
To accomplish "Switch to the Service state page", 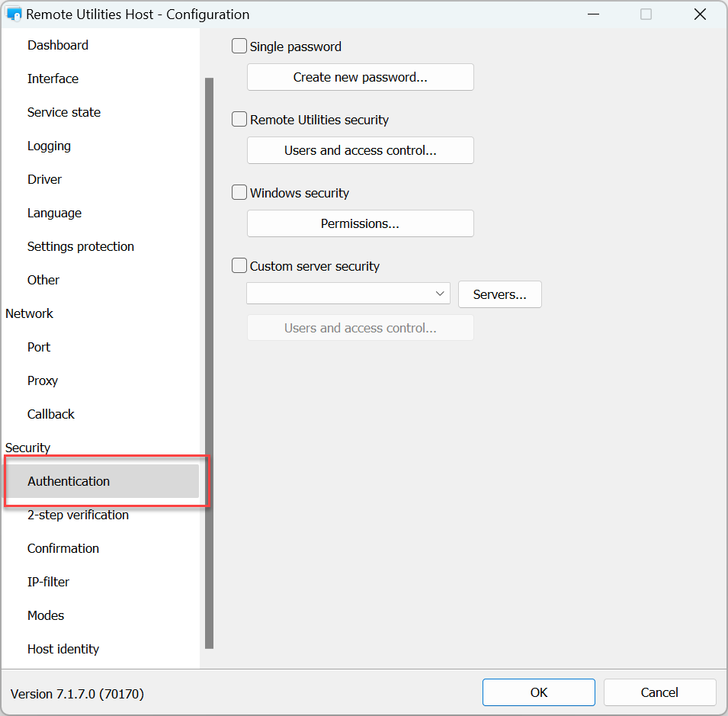I will [64, 112].
